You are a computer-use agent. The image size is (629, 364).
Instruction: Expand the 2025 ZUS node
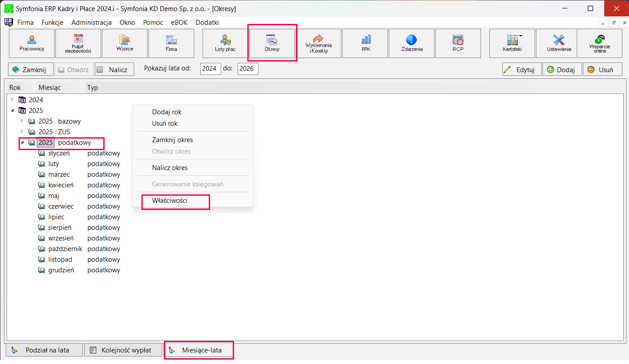pyautogui.click(x=22, y=132)
